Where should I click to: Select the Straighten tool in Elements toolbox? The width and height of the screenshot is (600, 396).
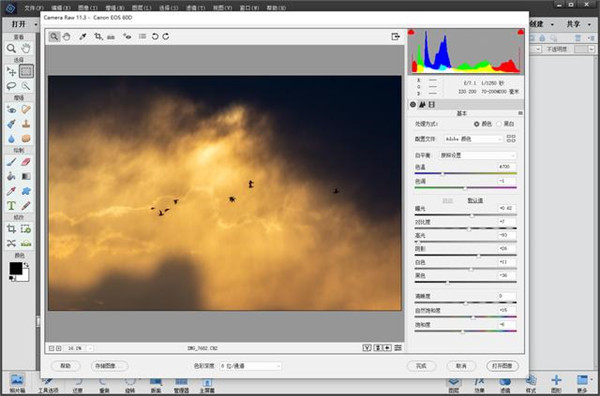point(26,243)
